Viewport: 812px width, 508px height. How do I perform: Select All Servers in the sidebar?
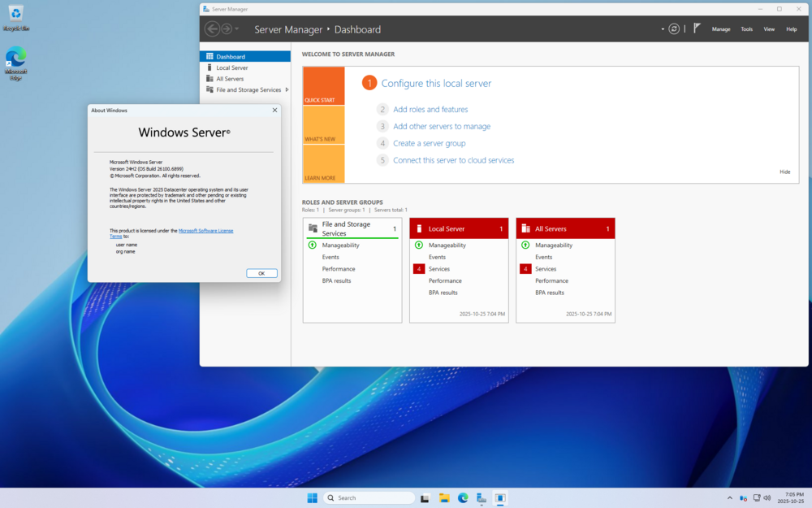(230, 79)
